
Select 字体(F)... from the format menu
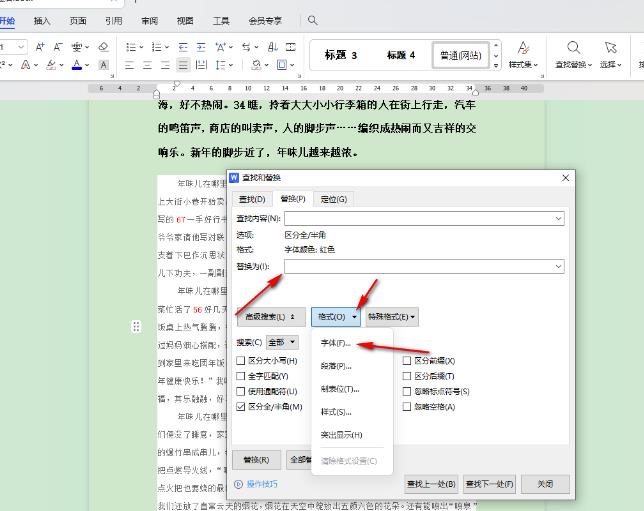336,343
